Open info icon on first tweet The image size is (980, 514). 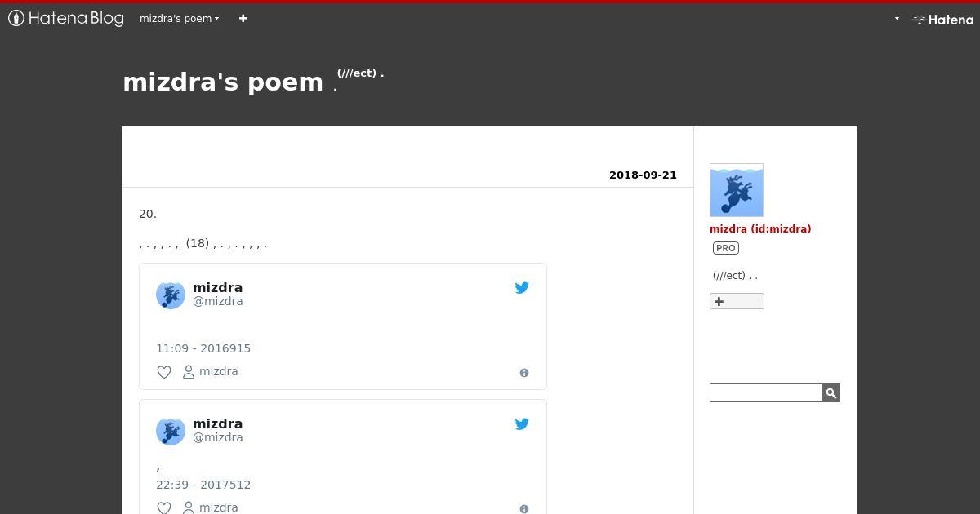point(524,373)
